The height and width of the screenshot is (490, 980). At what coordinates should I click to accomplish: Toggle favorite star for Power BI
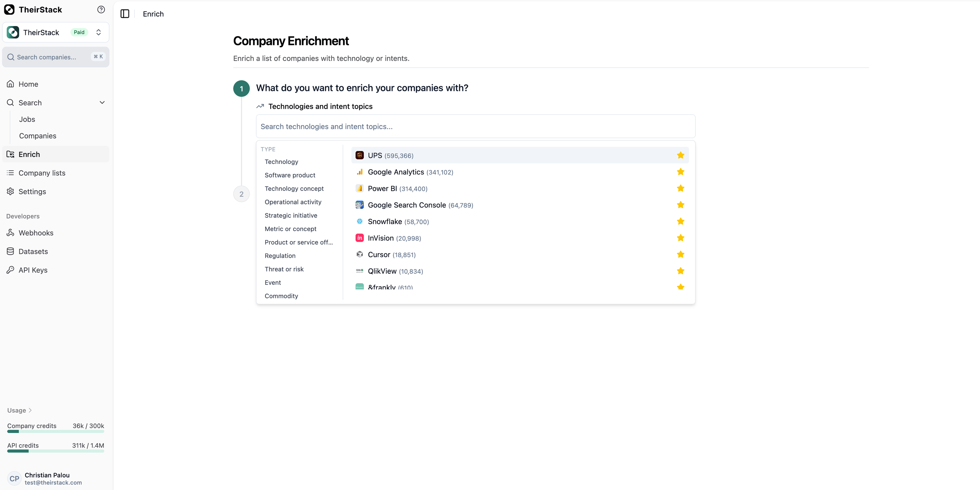[x=680, y=188]
